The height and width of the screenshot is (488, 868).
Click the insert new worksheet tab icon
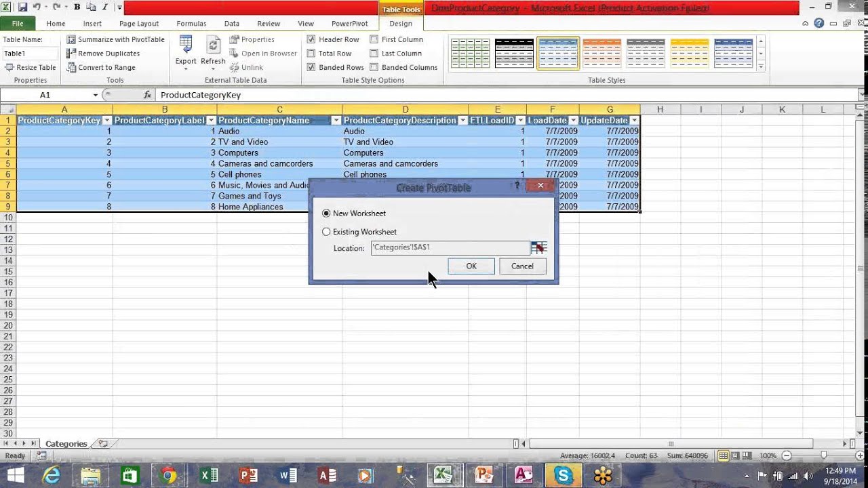tap(103, 444)
